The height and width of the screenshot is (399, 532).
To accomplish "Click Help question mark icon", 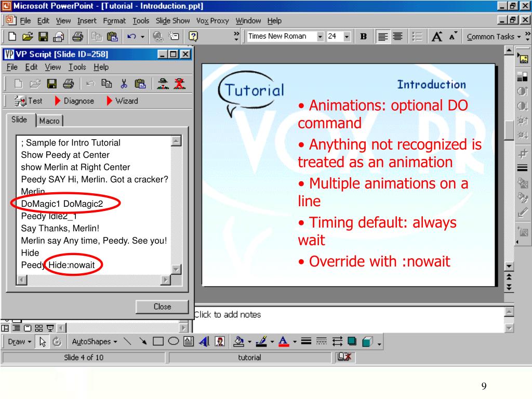I will pyautogui.click(x=193, y=36).
